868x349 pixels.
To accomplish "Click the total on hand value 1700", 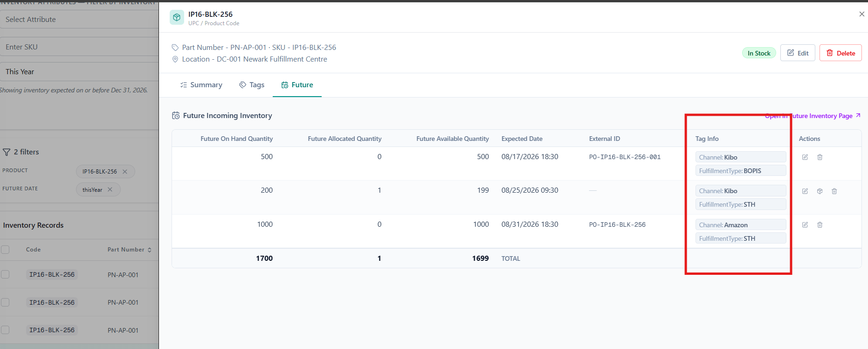I will pyautogui.click(x=264, y=258).
